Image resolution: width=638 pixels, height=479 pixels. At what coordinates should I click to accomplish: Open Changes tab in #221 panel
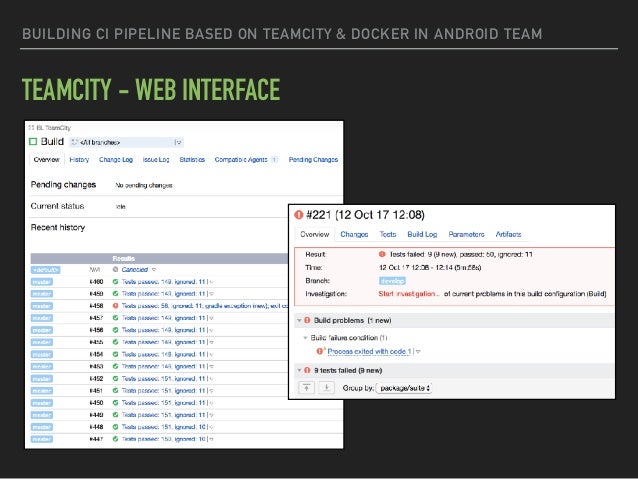(x=354, y=234)
